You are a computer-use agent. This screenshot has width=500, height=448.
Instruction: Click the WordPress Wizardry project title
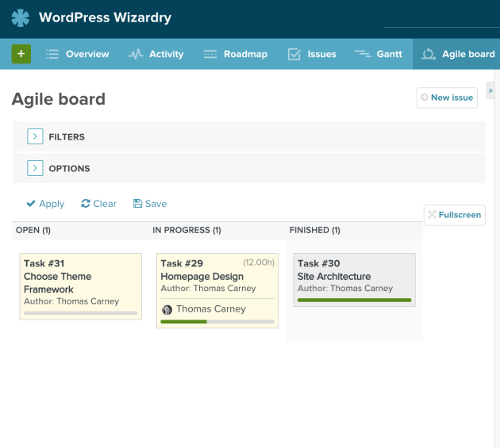[x=105, y=17]
